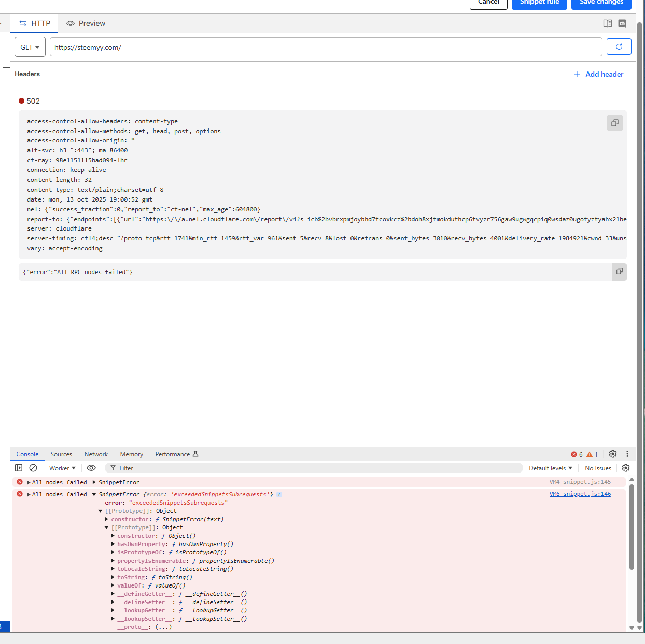Expand first All nodes failed message
Image resolution: width=645 pixels, height=644 pixels.
[29, 482]
